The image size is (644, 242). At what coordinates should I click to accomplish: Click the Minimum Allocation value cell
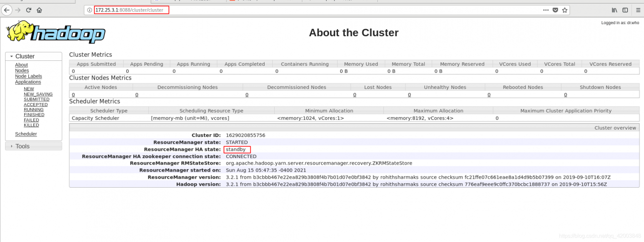329,118
